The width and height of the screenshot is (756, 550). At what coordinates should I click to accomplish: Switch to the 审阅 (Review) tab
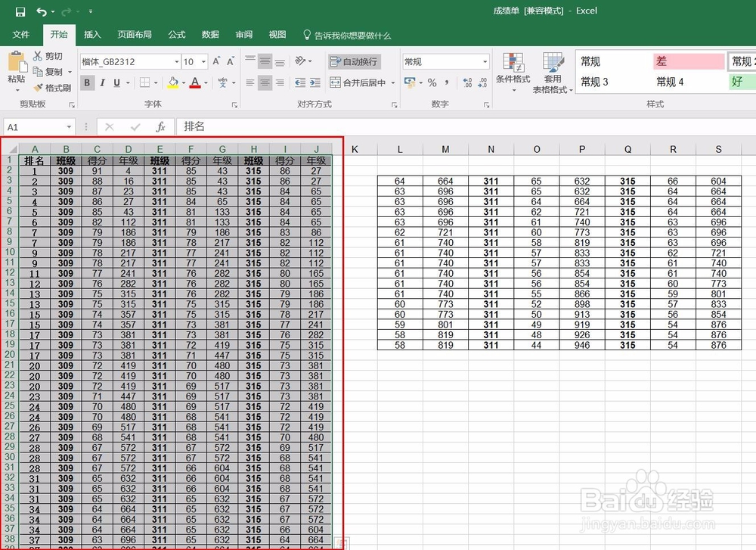(x=244, y=35)
